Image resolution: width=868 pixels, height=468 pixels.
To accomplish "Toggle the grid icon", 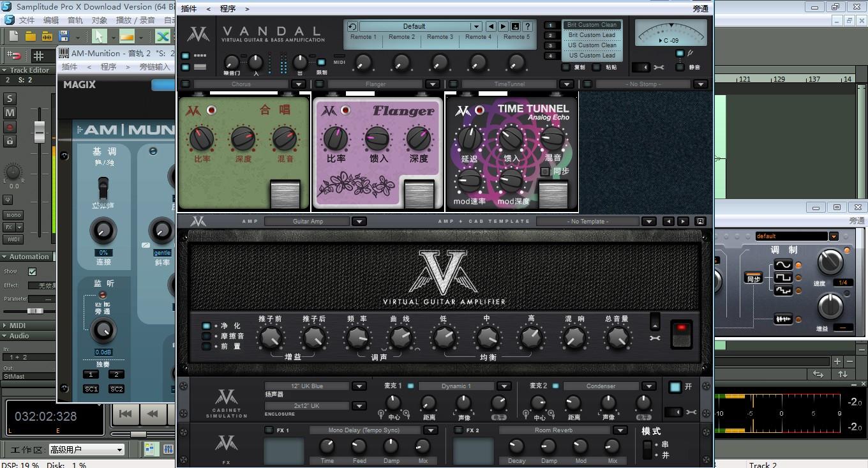I will click(38, 56).
